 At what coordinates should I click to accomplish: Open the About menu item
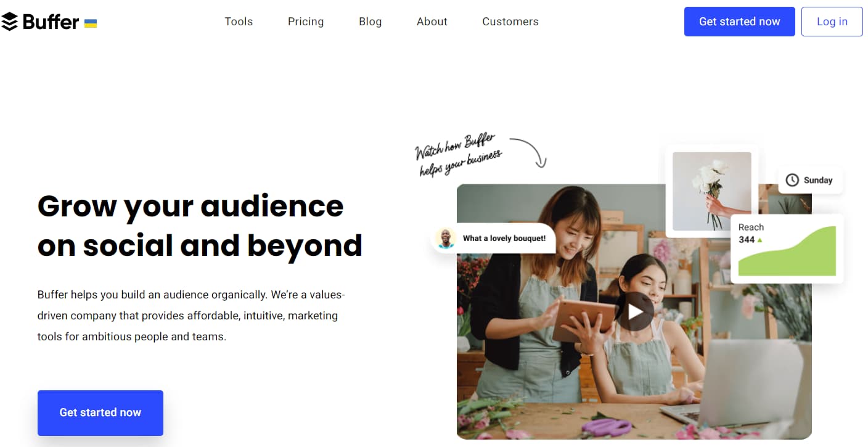point(432,22)
